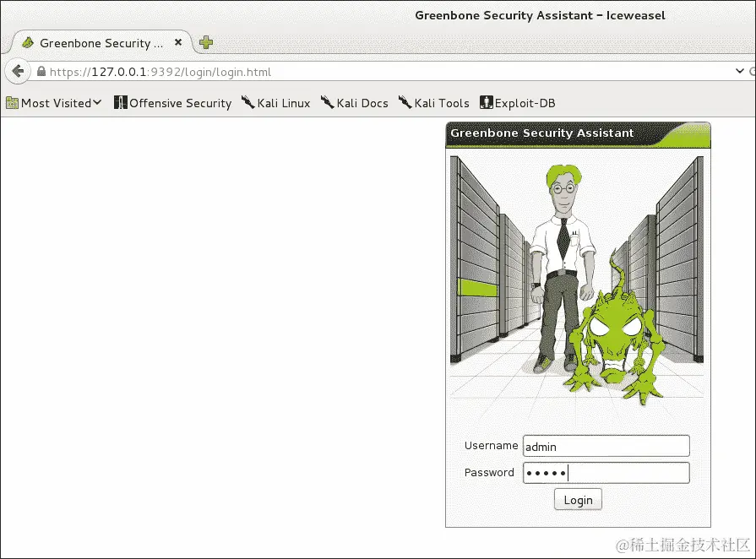756x559 pixels.
Task: Click the Username input field
Action: tap(606, 446)
